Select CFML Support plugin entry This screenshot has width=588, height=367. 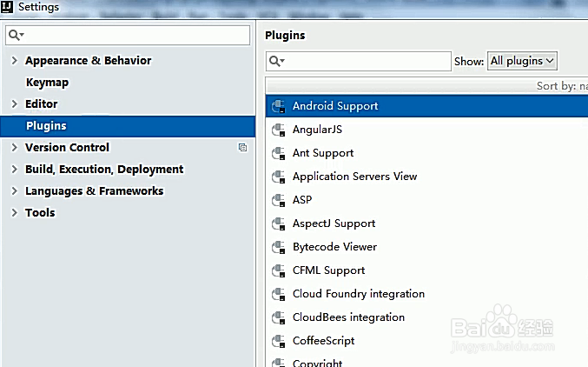pyautogui.click(x=328, y=270)
